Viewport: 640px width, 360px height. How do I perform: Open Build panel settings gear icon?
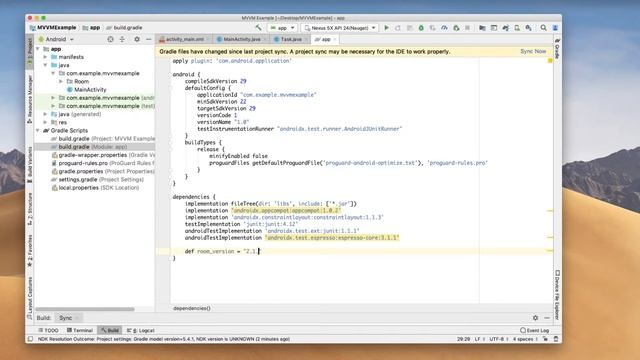(536, 318)
